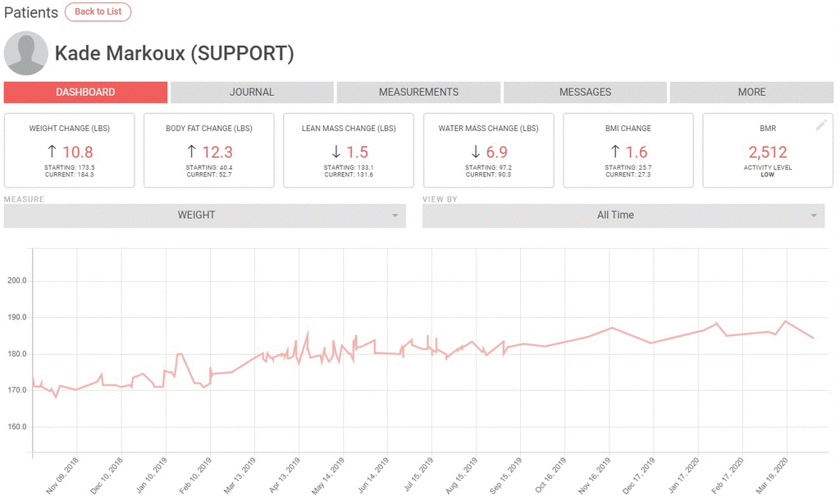Open the Dashboard tab
The image size is (840, 504).
point(85,92)
